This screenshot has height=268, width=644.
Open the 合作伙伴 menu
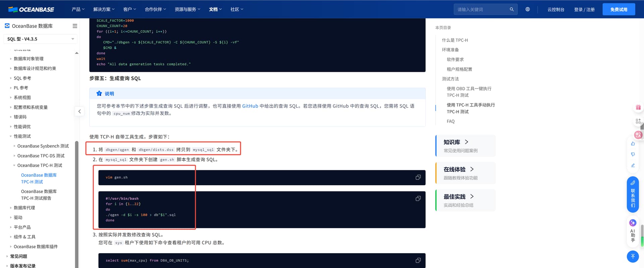155,9
